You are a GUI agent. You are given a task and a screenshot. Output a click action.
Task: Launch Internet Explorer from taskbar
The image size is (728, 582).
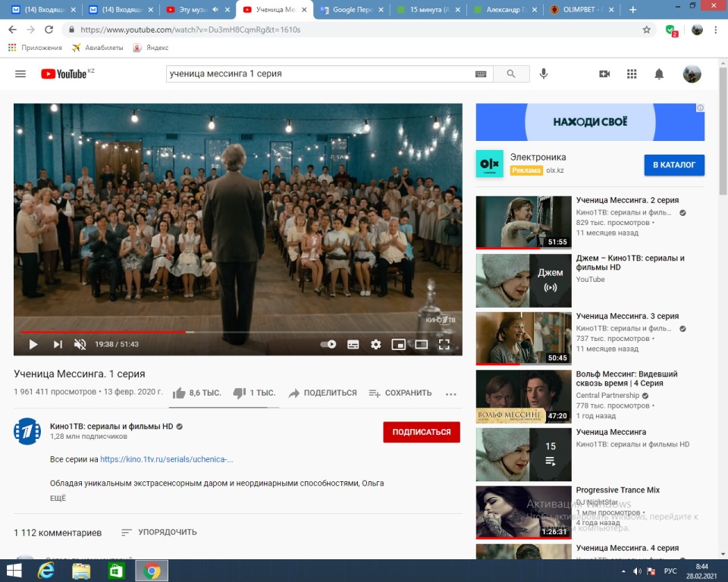[x=45, y=571]
